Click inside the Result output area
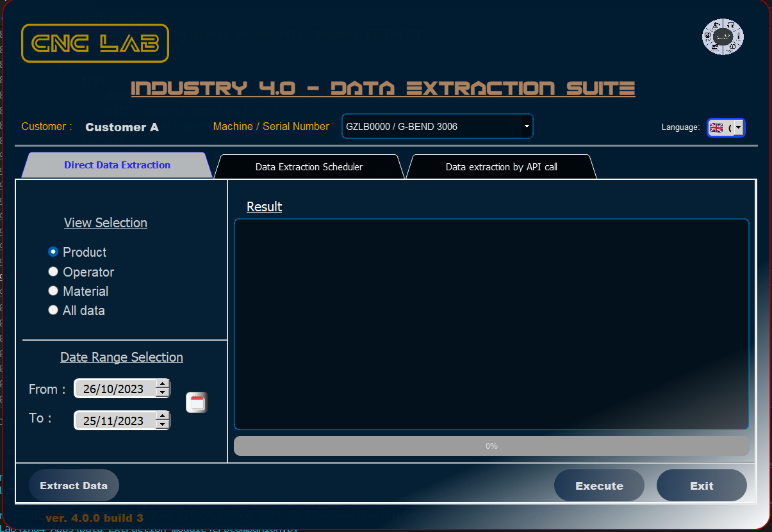The height and width of the screenshot is (532, 772). [x=491, y=324]
